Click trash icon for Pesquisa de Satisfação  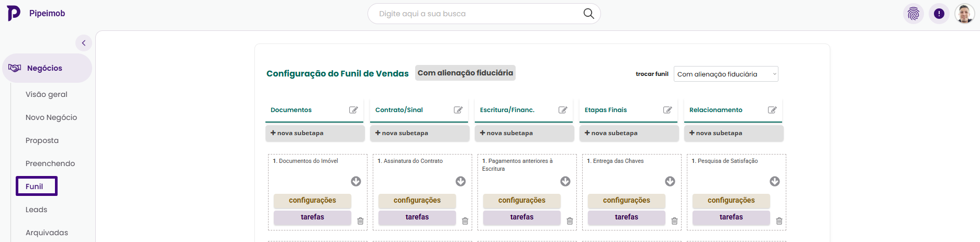click(x=779, y=221)
